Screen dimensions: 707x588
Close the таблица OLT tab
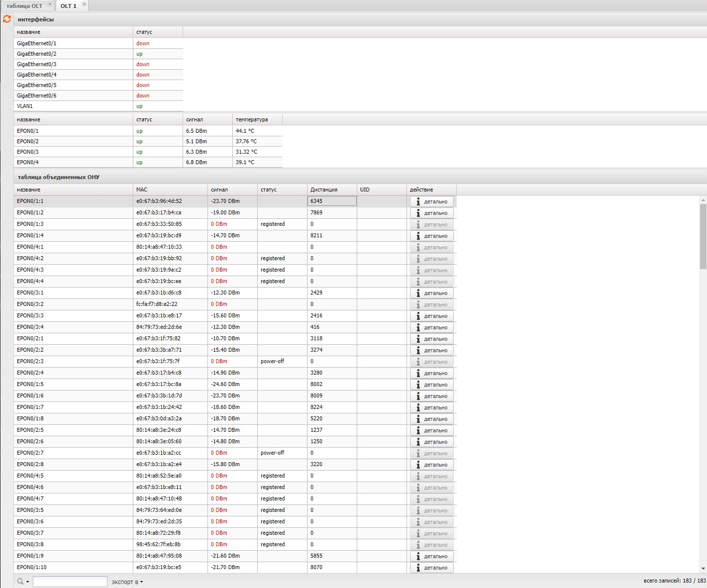(50, 4)
